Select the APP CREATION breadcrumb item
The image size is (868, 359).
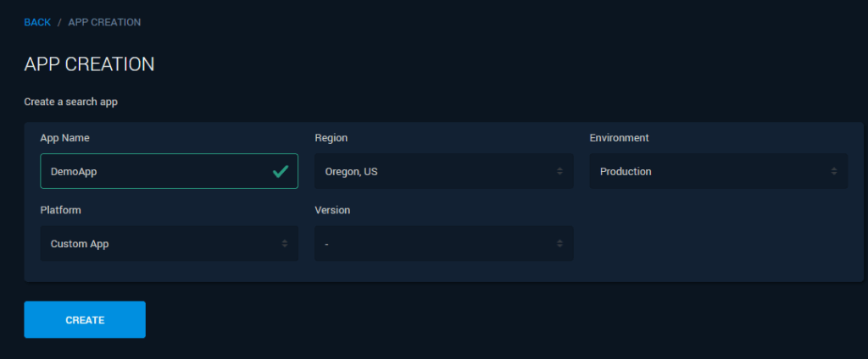[x=104, y=22]
